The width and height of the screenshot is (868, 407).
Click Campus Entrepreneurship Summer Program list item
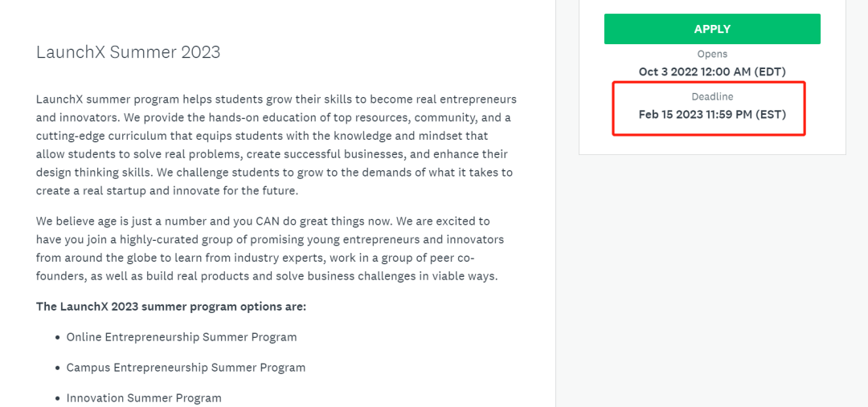[x=186, y=368]
